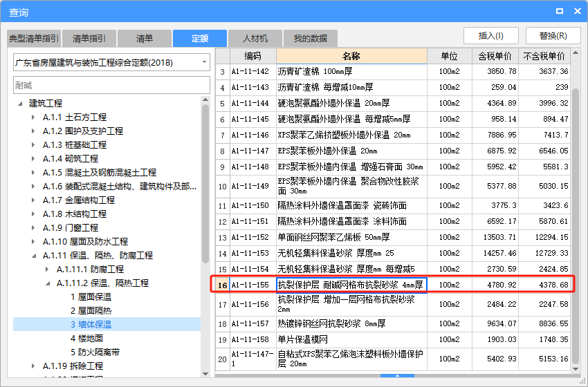588x387 pixels.
Task: Expand the A.1.7 金属结构工程 node
Action: [x=34, y=200]
